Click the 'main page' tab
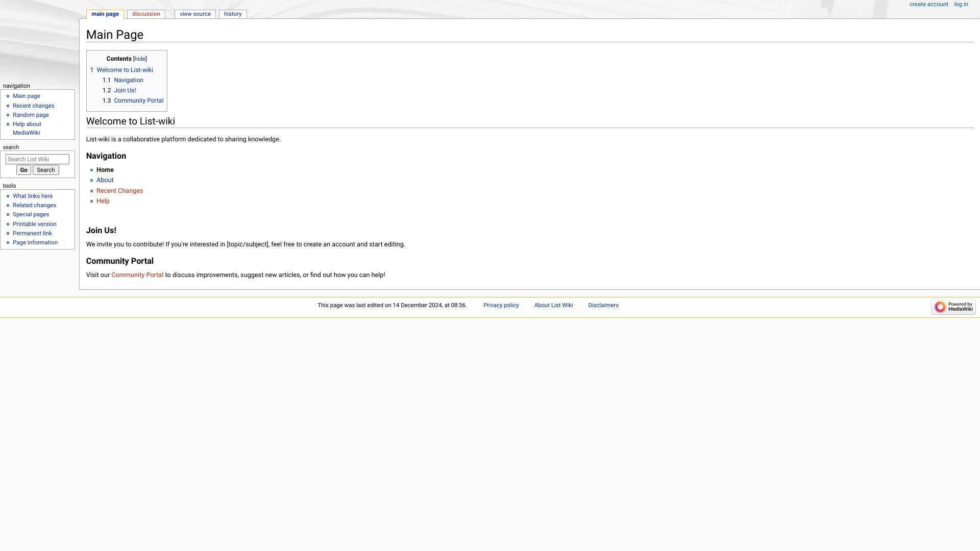980x551 pixels. tap(106, 13)
